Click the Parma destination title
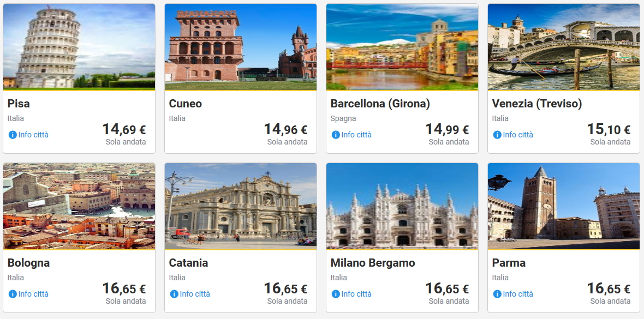The width and height of the screenshot is (644, 319). (x=509, y=263)
